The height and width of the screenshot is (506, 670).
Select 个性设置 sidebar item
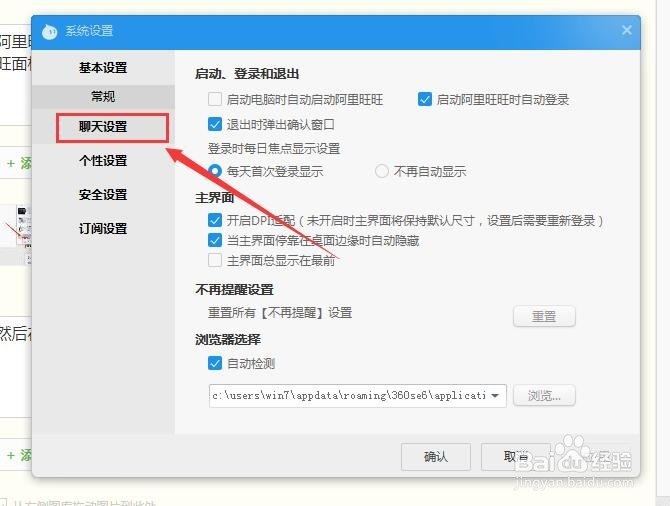click(103, 161)
